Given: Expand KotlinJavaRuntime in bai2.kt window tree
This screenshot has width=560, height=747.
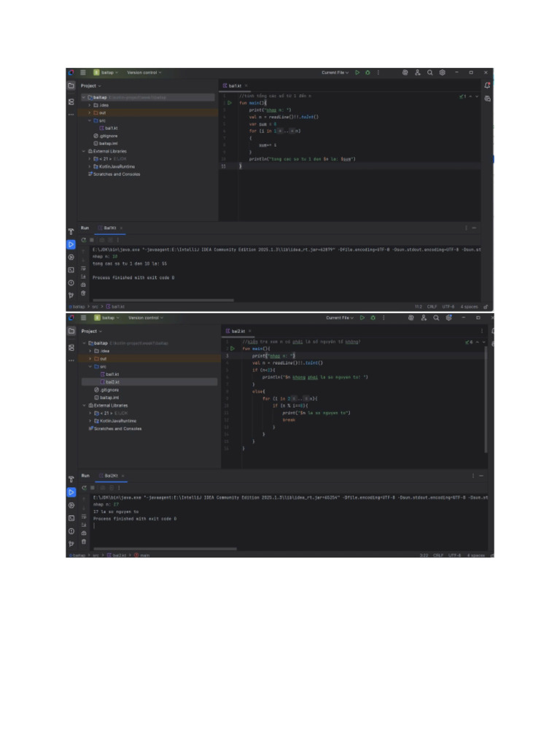Looking at the screenshot, I should (90, 421).
